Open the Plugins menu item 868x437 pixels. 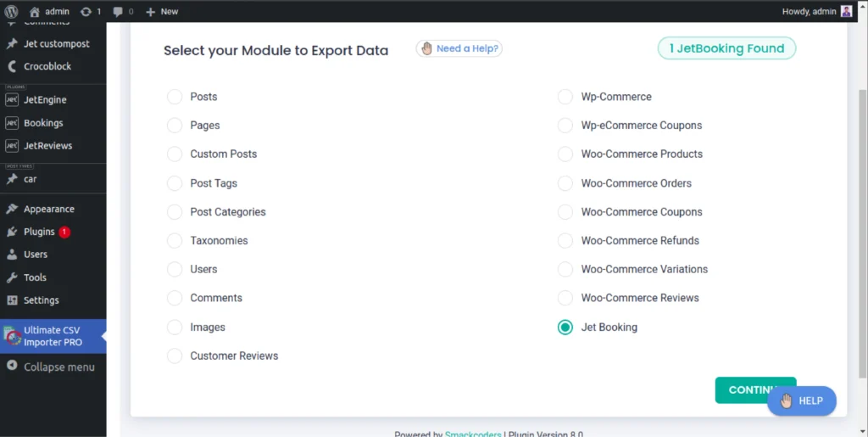click(x=39, y=232)
